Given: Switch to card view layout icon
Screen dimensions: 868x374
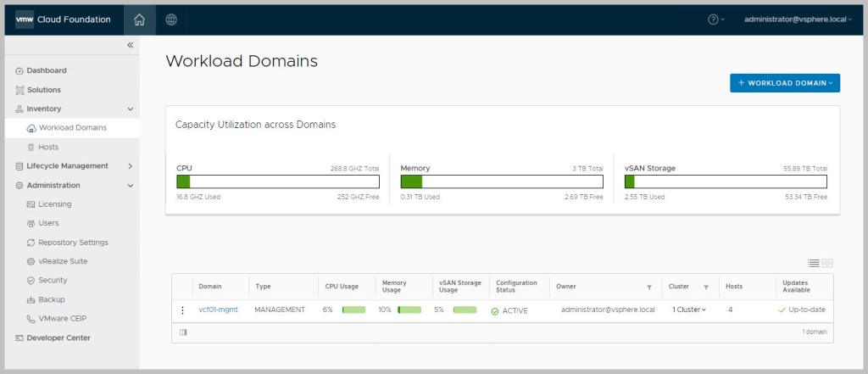Looking at the screenshot, I should 827,264.
